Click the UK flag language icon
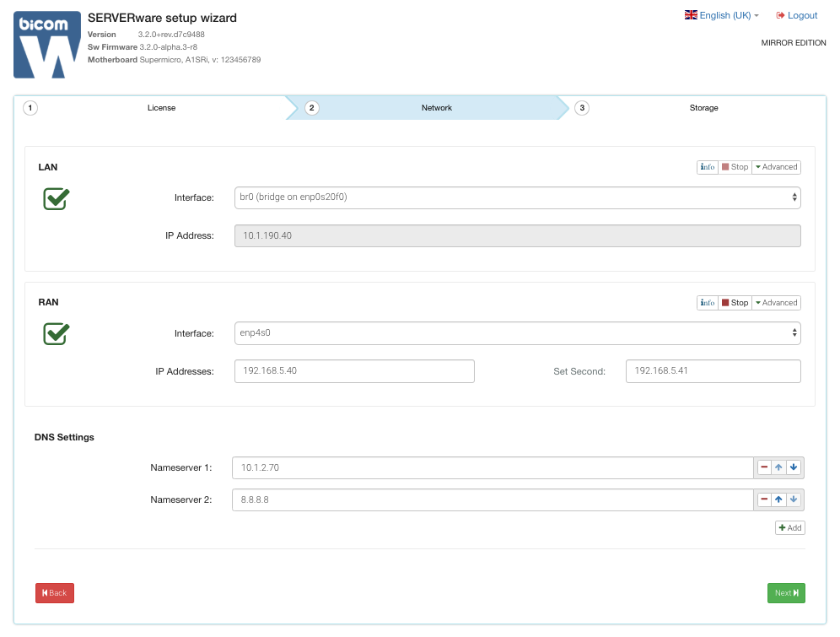This screenshot has height=637, width=840. [x=691, y=15]
